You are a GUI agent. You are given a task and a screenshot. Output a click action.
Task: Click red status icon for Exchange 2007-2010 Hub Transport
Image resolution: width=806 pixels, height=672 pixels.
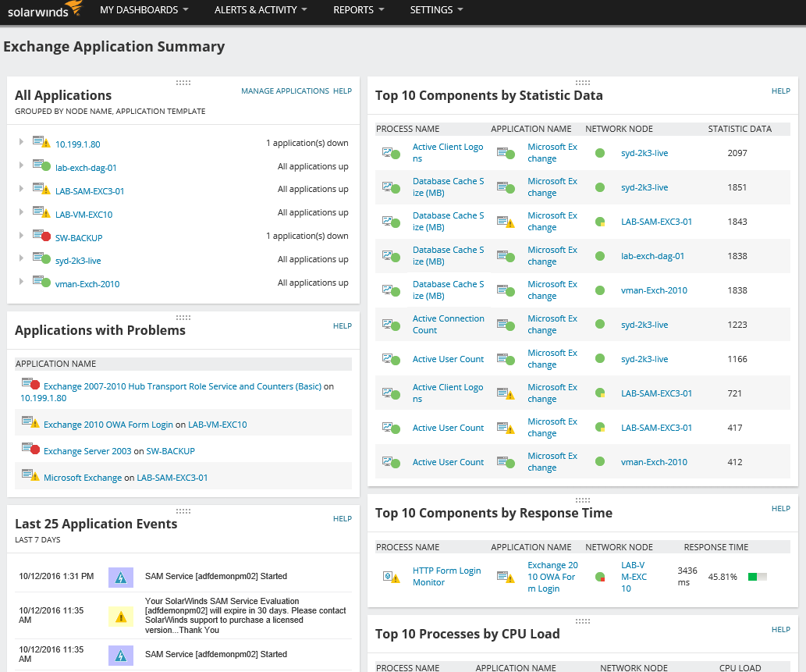coord(31,383)
